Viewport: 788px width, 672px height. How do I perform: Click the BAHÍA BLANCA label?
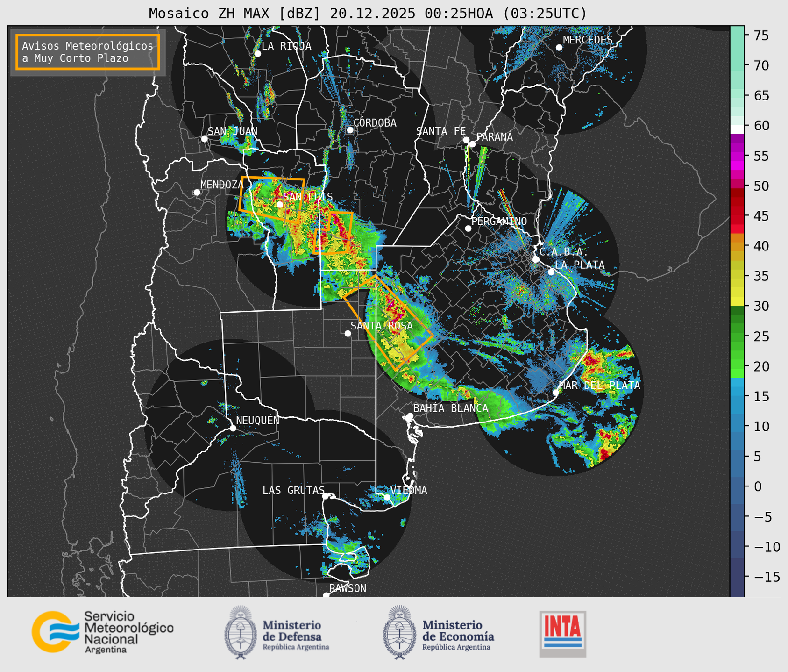click(451, 408)
